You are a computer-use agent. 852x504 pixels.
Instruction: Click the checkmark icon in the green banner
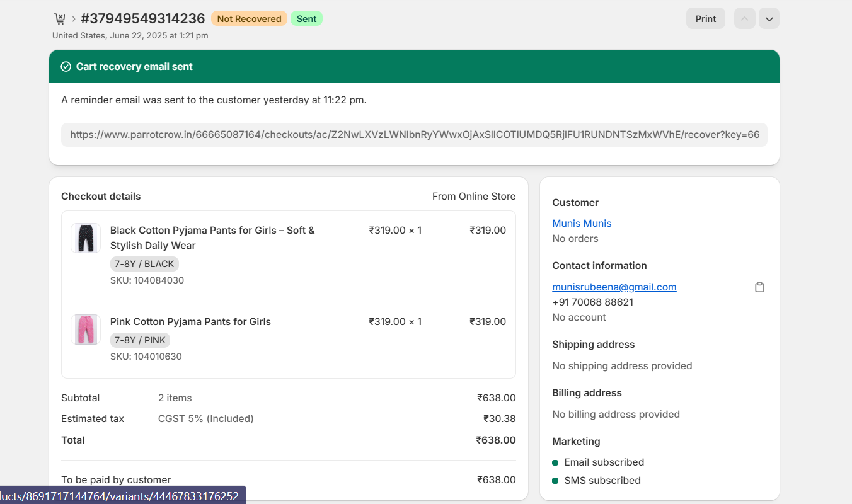click(x=66, y=67)
